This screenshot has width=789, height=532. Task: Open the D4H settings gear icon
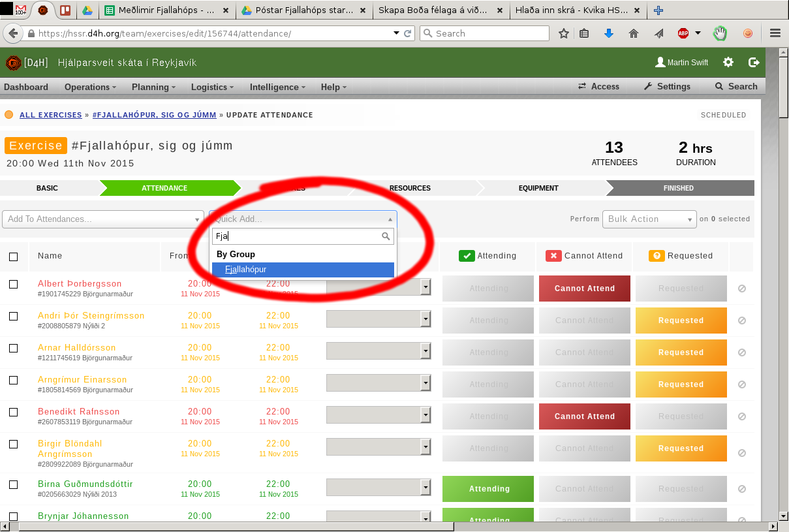728,63
